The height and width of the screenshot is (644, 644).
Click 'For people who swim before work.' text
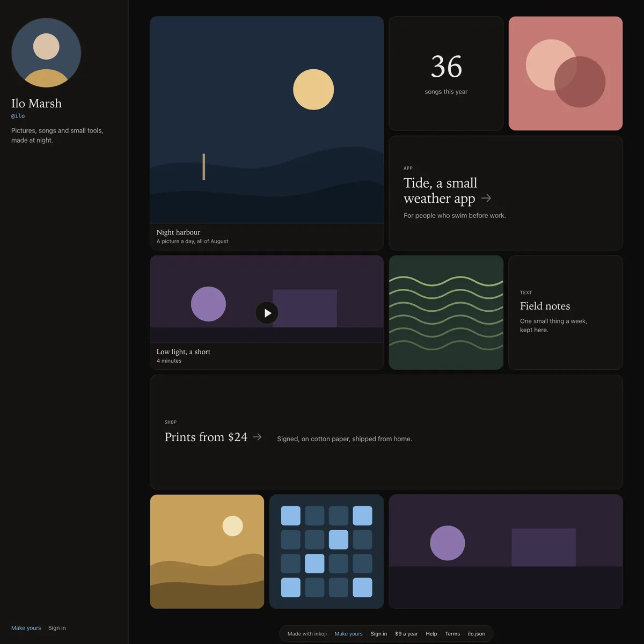(455, 216)
